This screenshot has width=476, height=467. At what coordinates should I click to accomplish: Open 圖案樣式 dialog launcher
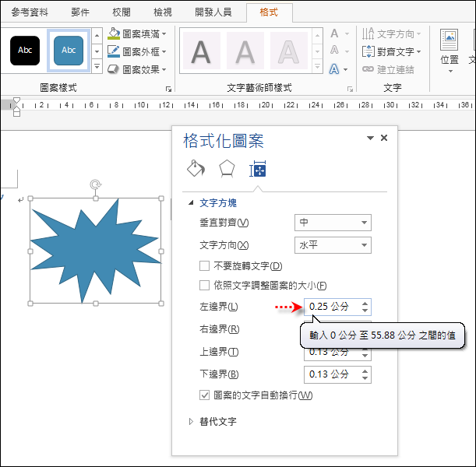tap(168, 89)
